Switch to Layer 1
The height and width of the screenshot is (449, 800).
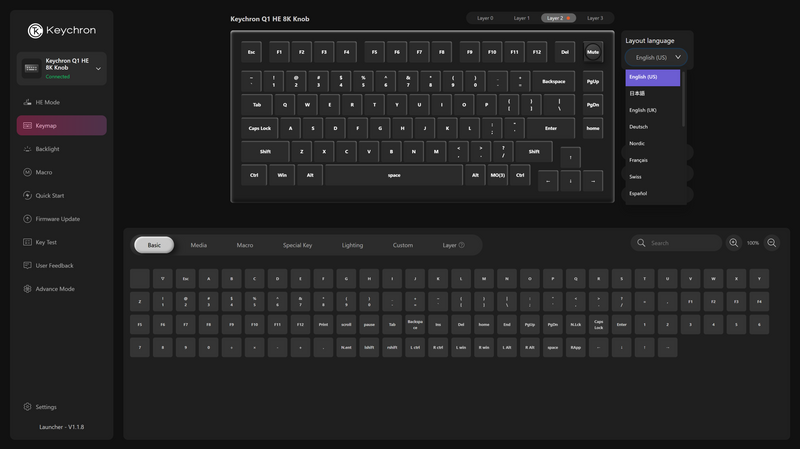(x=521, y=18)
